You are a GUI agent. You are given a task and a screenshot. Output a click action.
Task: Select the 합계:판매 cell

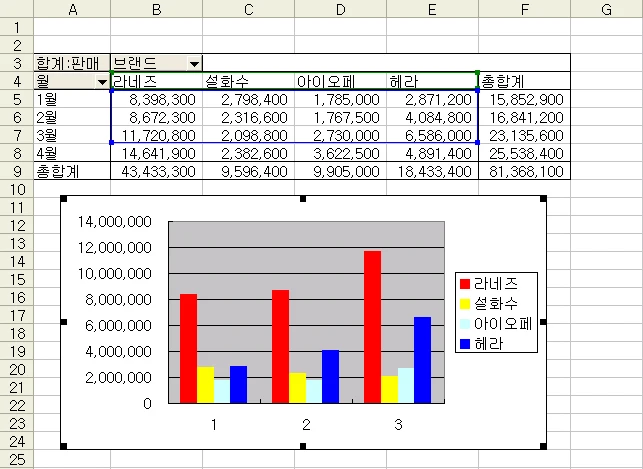[x=72, y=63]
